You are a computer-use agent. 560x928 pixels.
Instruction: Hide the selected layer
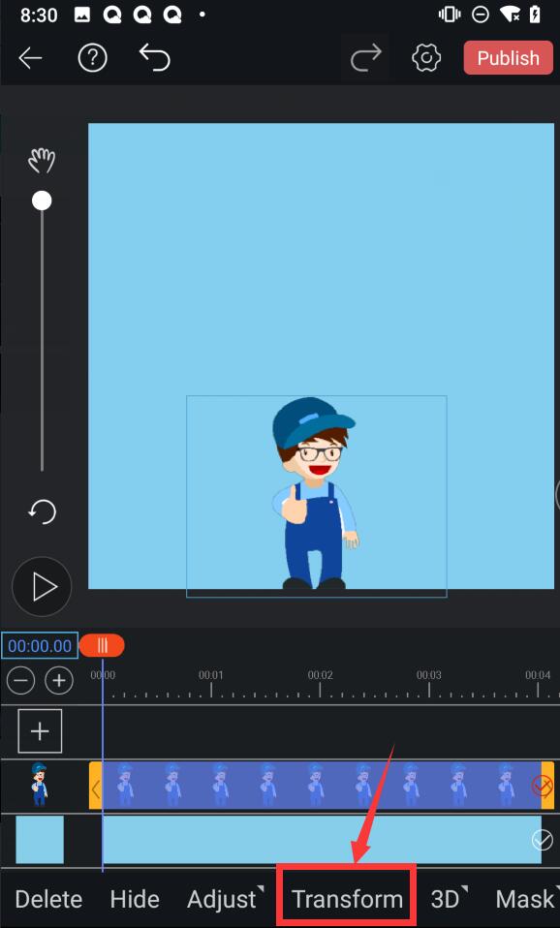coord(135,899)
